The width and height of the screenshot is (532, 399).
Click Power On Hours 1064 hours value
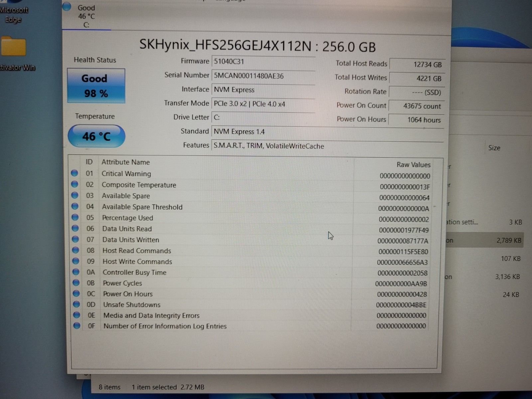[x=417, y=120]
